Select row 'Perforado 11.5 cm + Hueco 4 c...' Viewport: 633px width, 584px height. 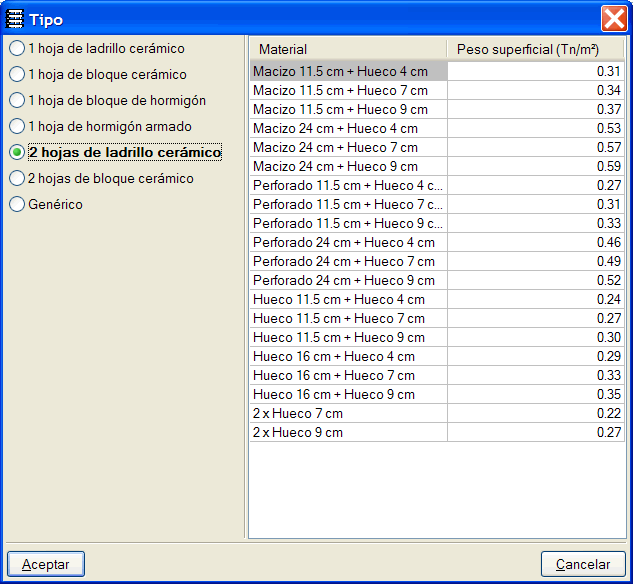pyautogui.click(x=437, y=185)
